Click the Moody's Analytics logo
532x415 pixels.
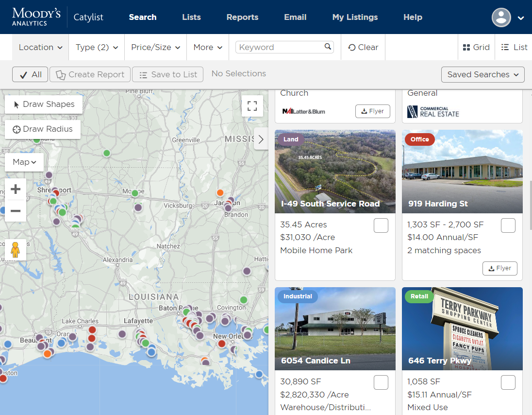coord(36,17)
